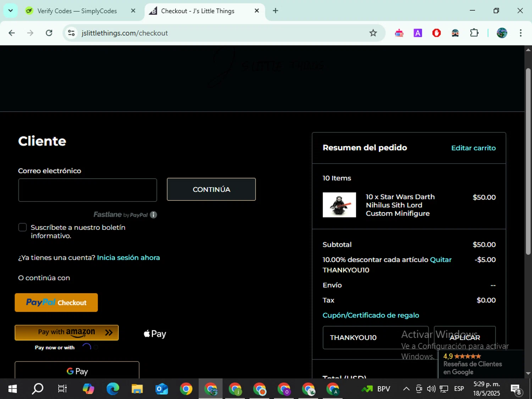
Task: Launch Microsoft Edge from taskbar
Action: coord(113,389)
